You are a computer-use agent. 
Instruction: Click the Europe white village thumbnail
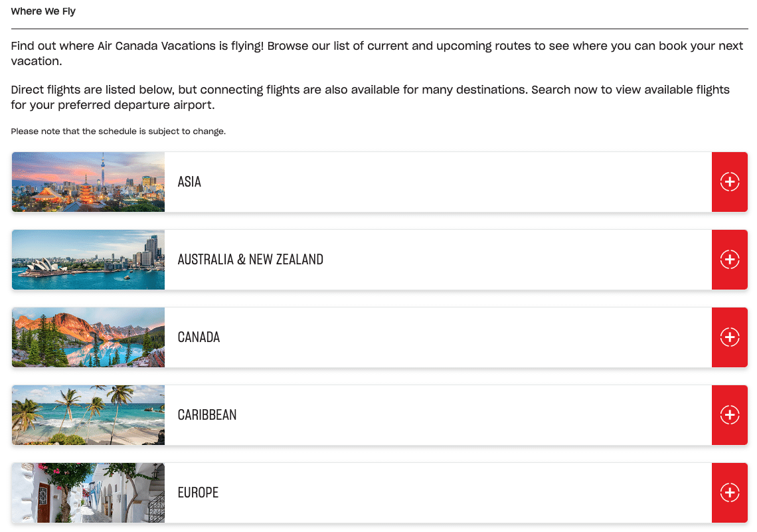coord(88,493)
